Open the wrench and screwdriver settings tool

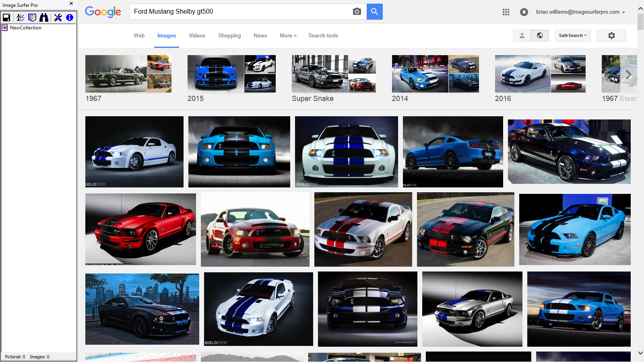[58, 17]
